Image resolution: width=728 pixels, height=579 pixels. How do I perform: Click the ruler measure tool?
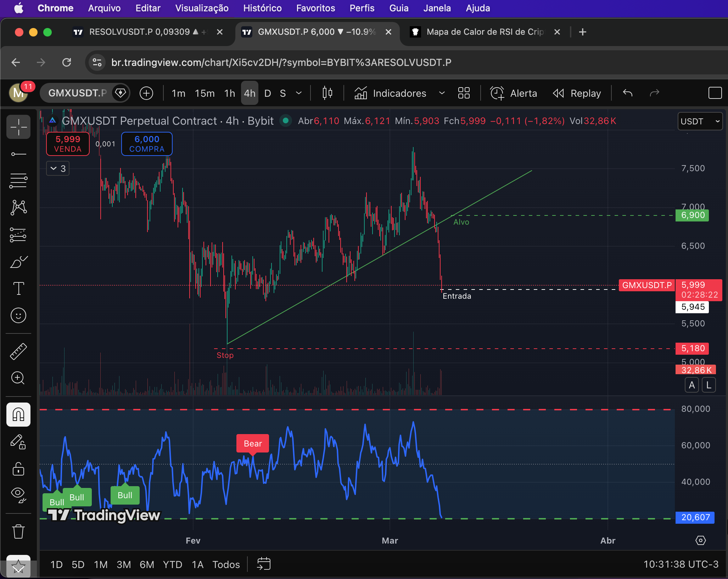[x=18, y=351]
